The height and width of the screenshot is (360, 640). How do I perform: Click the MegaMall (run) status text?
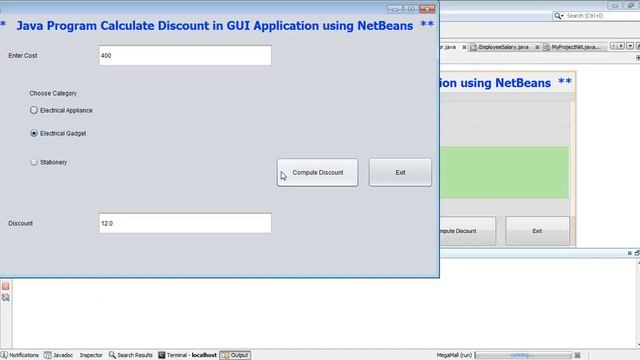[454, 355]
